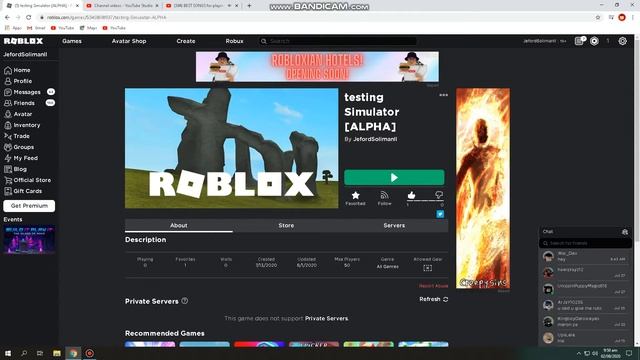The image size is (640, 360).
Task: Click the thumbs up like icon
Action: 411,195
